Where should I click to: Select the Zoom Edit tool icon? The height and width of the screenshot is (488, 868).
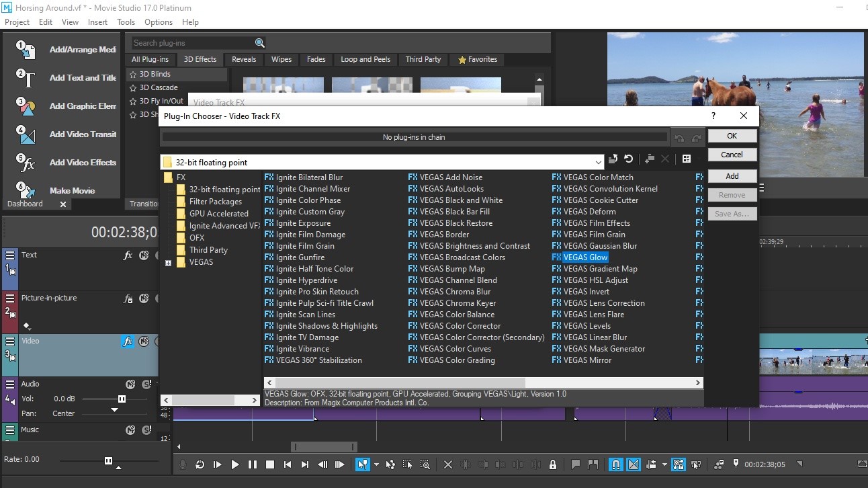pyautogui.click(x=425, y=464)
